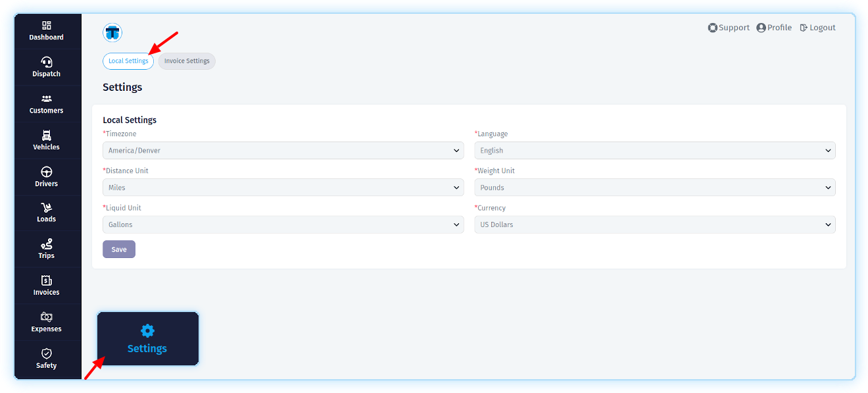Open the Support link
Viewport: 868px width, 393px height.
729,28
